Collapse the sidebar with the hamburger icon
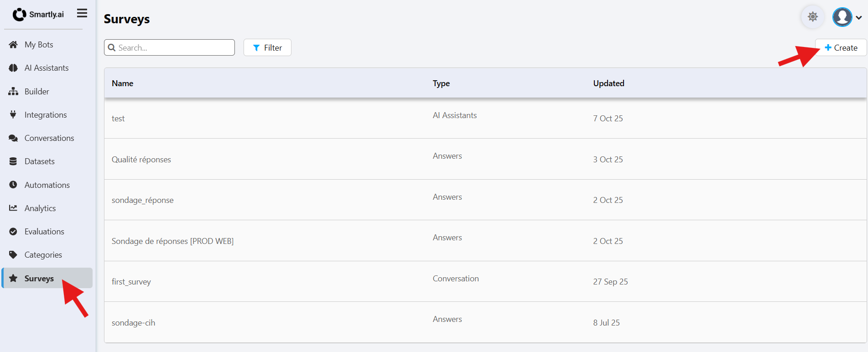The height and width of the screenshot is (352, 868). [x=82, y=14]
